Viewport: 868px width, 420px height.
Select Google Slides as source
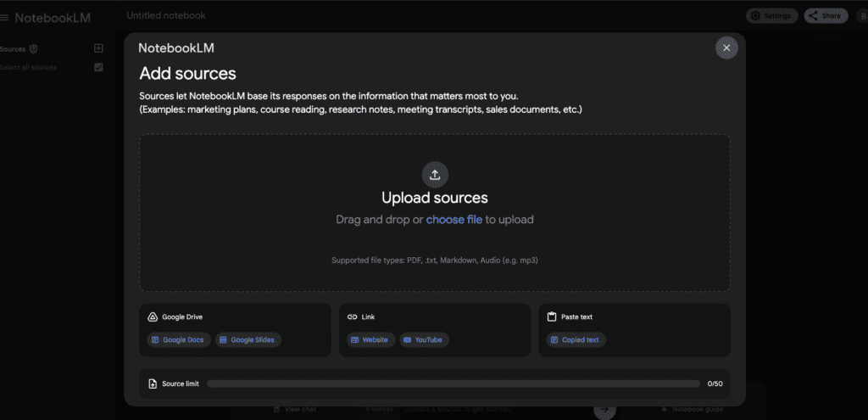(x=248, y=339)
